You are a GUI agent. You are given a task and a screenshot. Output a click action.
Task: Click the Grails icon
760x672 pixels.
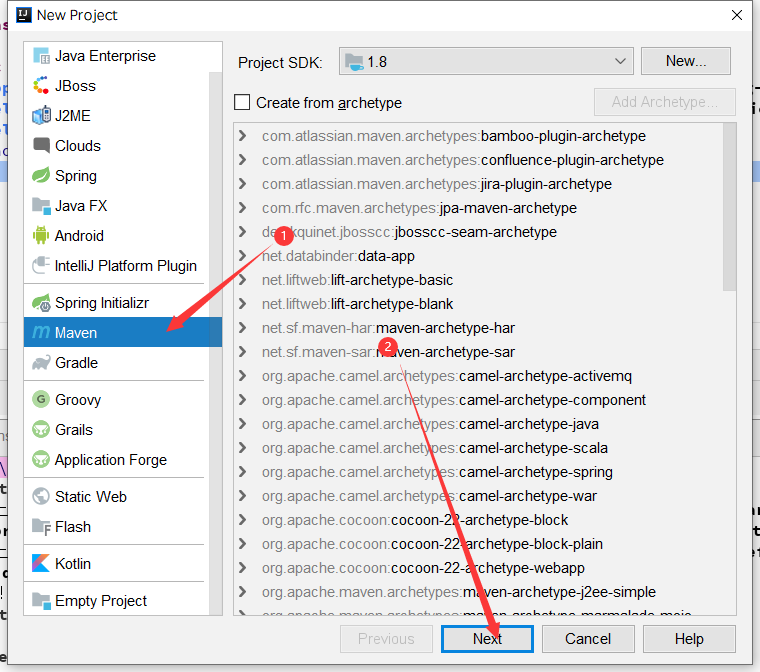tap(41, 430)
